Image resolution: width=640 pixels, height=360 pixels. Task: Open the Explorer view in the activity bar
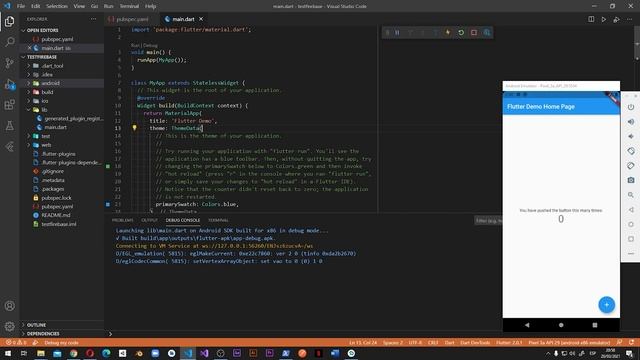9,21
